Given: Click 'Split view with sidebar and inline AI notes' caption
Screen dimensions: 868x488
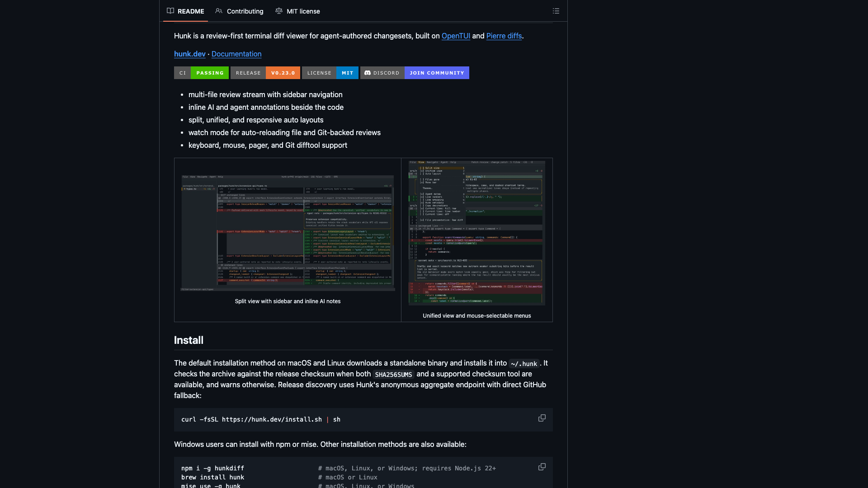Looking at the screenshot, I should pos(288,301).
